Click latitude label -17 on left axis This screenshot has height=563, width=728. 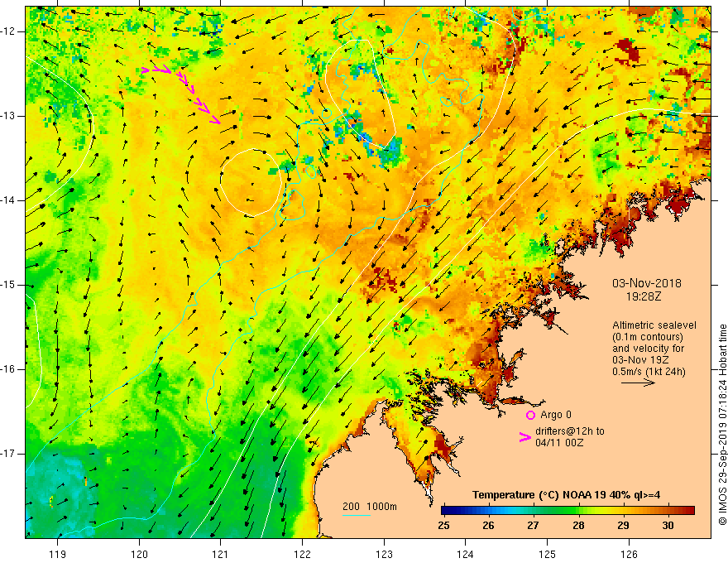click(9, 454)
